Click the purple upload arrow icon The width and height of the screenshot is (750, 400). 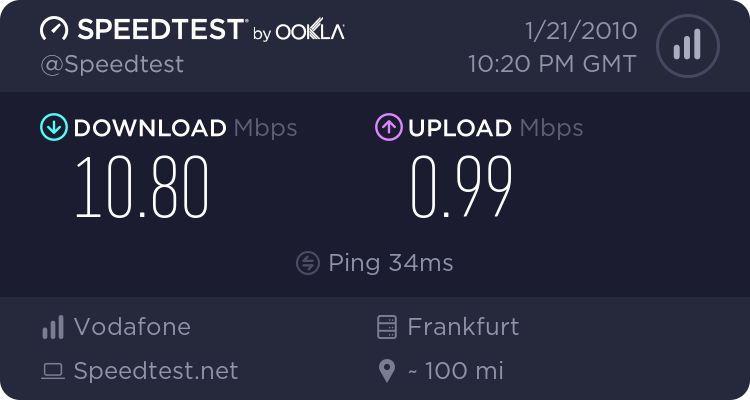[x=388, y=128]
